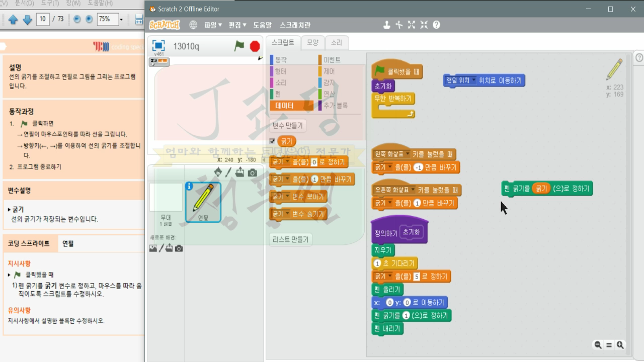Stop the project with the red stop sign
Image resolution: width=644 pixels, height=362 pixels.
(x=255, y=46)
